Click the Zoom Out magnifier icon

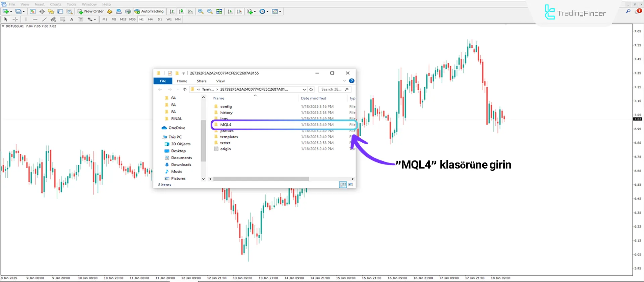click(x=210, y=11)
